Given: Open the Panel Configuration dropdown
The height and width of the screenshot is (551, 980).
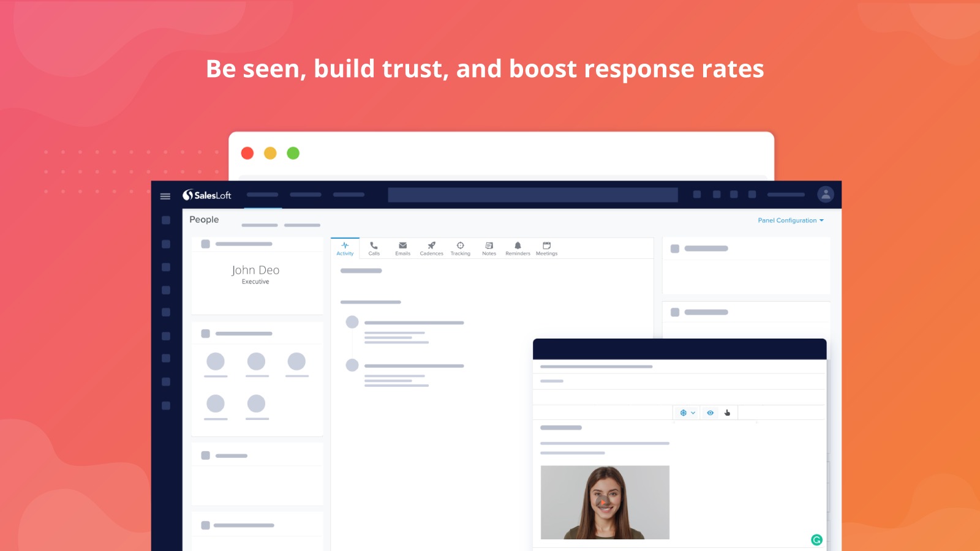Looking at the screenshot, I should pyautogui.click(x=791, y=220).
